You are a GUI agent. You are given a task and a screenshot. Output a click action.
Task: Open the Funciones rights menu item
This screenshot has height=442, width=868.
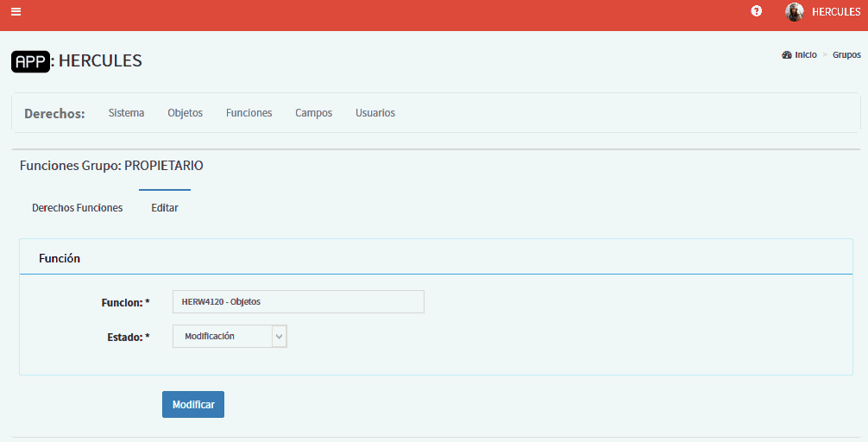(248, 113)
